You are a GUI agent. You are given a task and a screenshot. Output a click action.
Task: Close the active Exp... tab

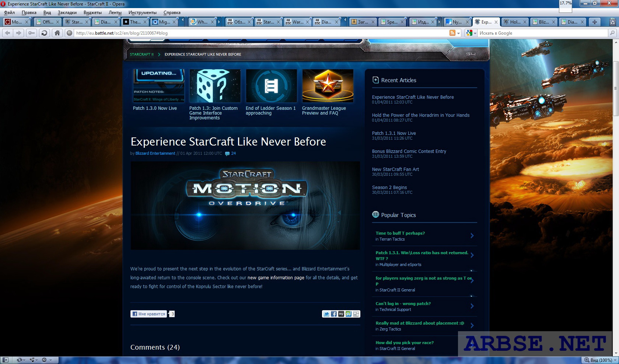tap(496, 22)
